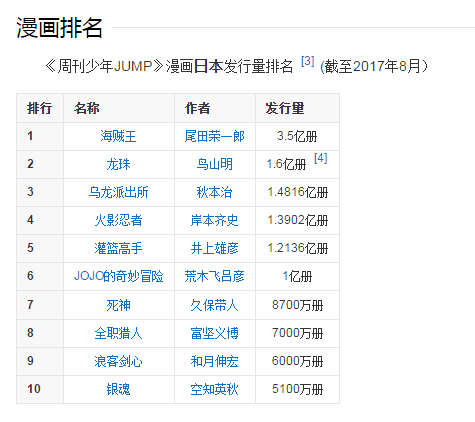Image resolution: width=475 pixels, height=422 pixels.
Task: Select the 1亿册 circulation cell
Action: (x=297, y=276)
